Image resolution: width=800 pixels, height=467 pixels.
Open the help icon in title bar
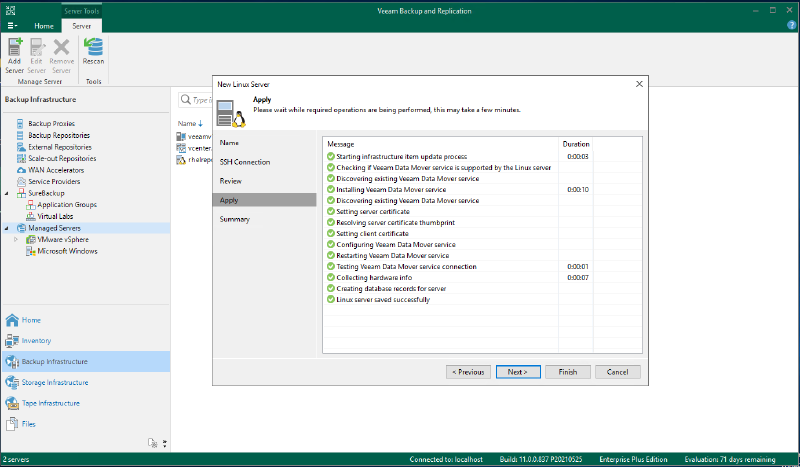pyautogui.click(x=792, y=25)
